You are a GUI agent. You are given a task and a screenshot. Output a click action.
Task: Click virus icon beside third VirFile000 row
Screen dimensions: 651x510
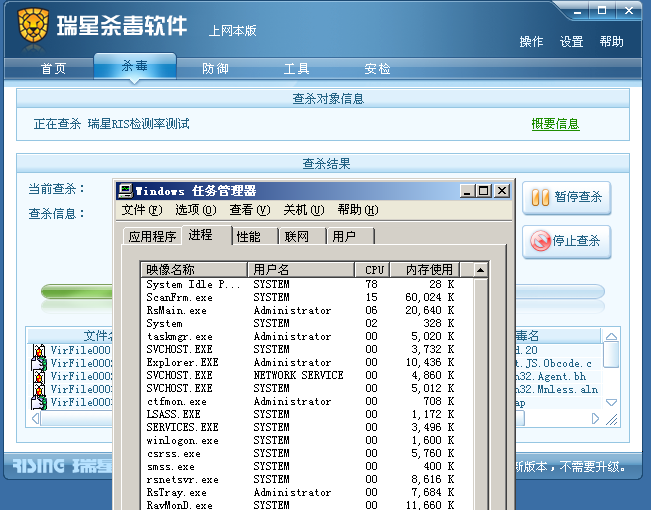point(39,377)
